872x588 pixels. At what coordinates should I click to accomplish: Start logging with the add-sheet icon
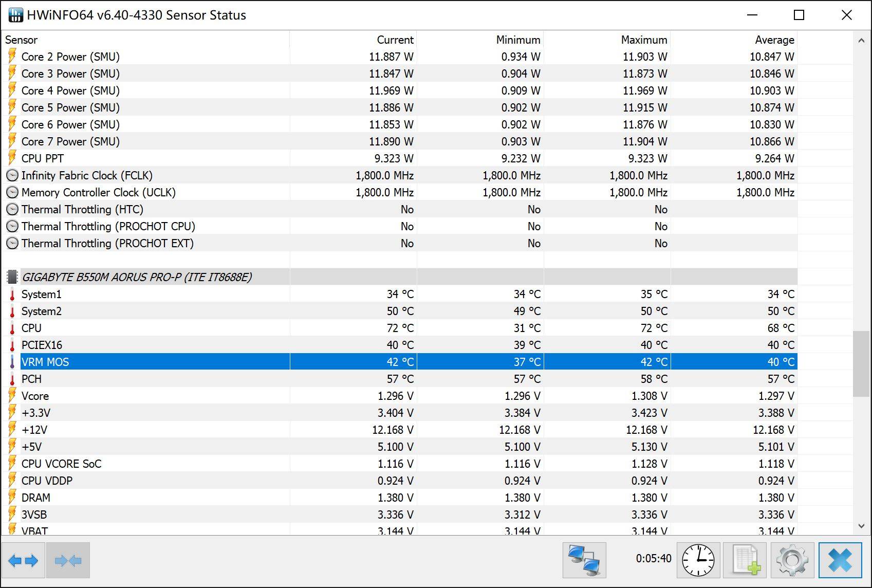[745, 560]
